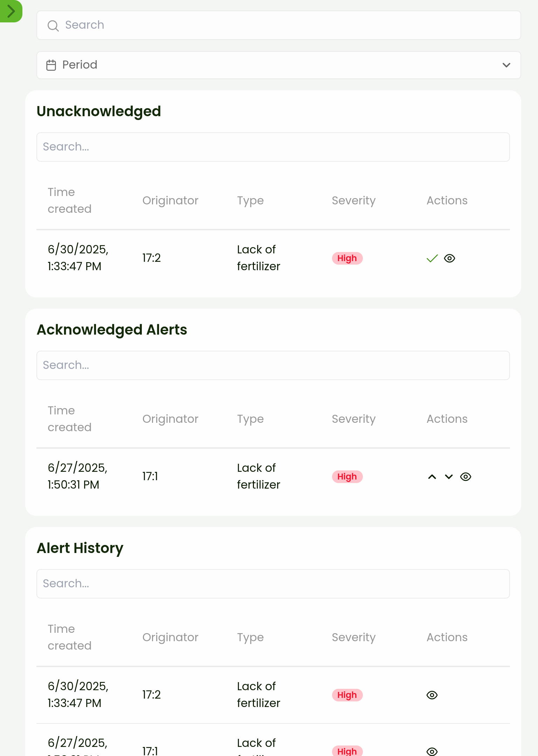Viewport: 538px width, 756px height.
Task: Click down chevron on acknowledged 17:1 alert
Action: 449,477
